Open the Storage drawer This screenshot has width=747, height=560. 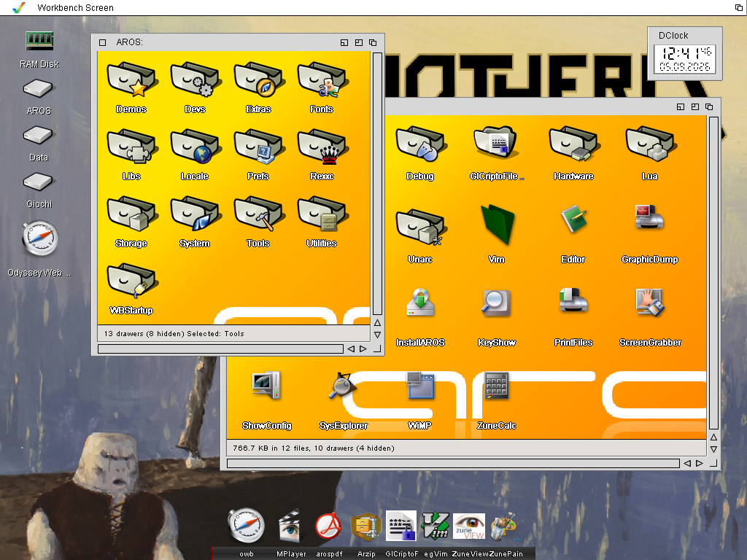coord(131,214)
